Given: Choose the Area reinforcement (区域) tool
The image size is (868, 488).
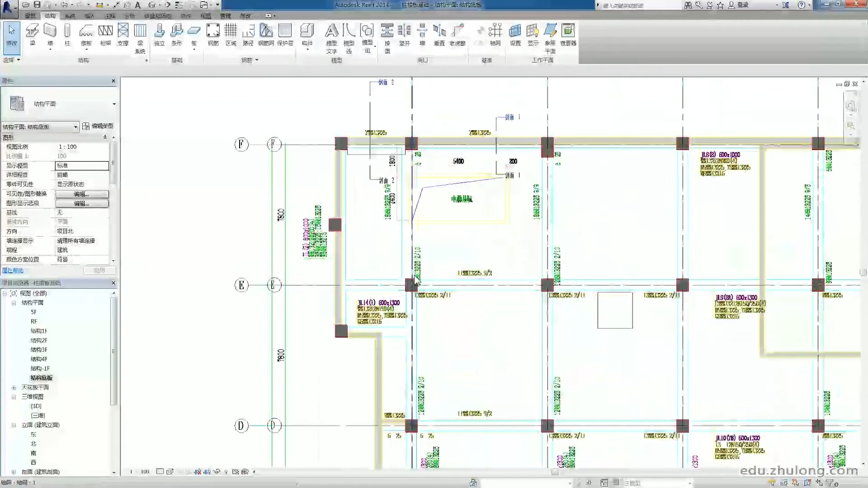Looking at the screenshot, I should [x=231, y=35].
